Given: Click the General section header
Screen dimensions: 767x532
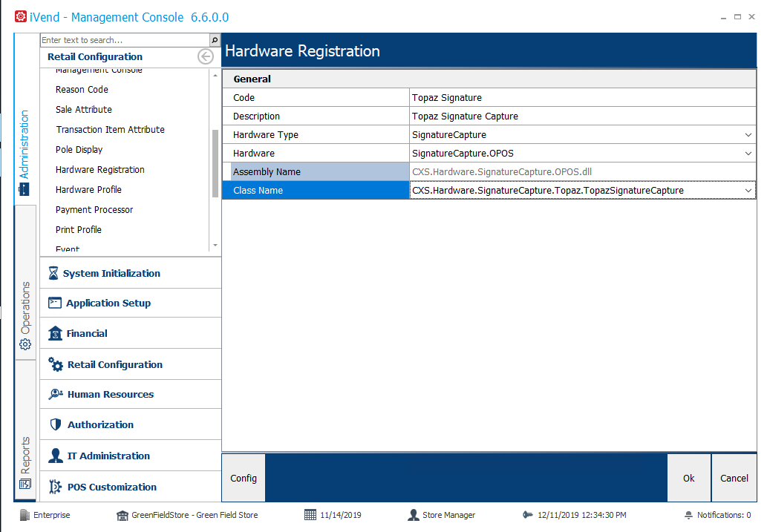Looking at the screenshot, I should click(489, 79).
